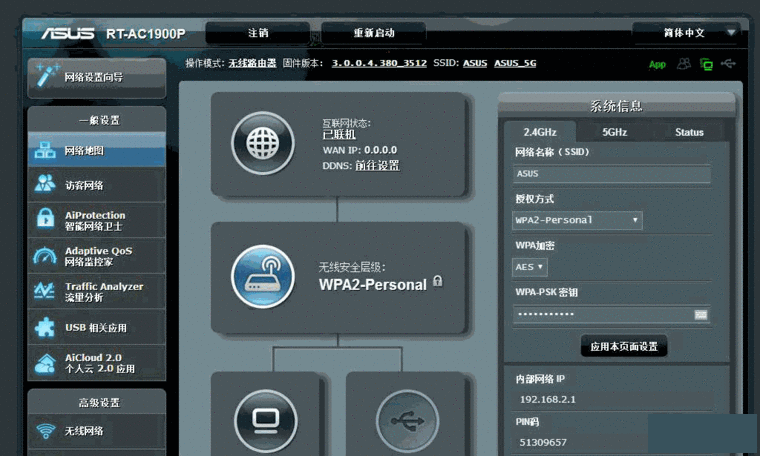This screenshot has height=462, width=760.
Task: Switch to the 5GHz tab
Action: point(615,132)
